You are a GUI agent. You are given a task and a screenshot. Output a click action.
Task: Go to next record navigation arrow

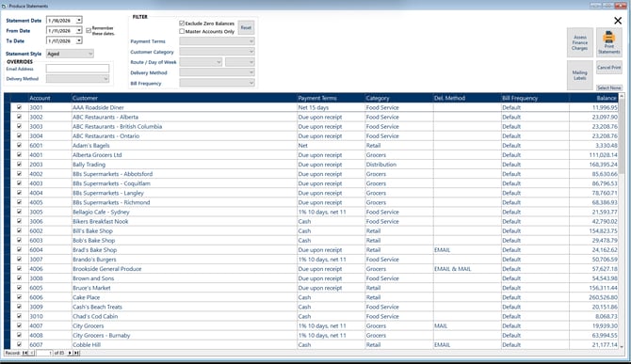click(70, 353)
